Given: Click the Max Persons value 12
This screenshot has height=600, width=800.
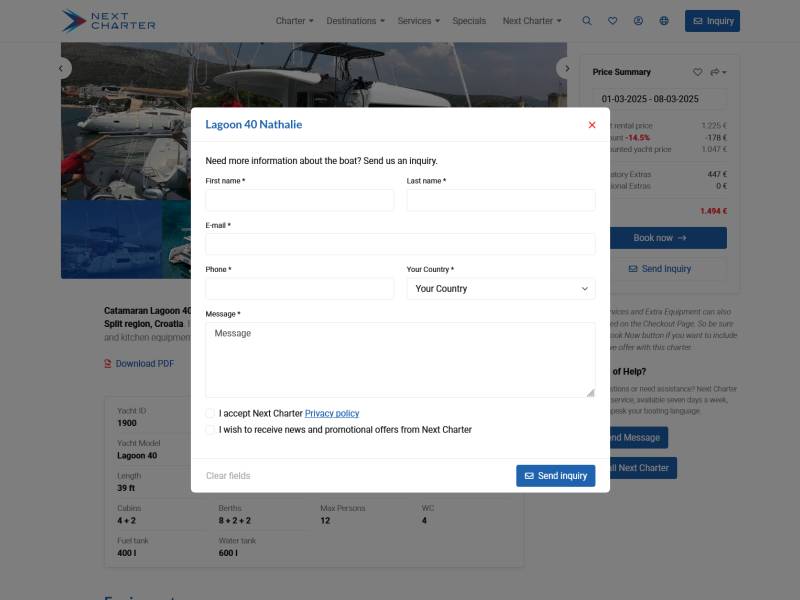Looking at the screenshot, I should pyautogui.click(x=325, y=520).
